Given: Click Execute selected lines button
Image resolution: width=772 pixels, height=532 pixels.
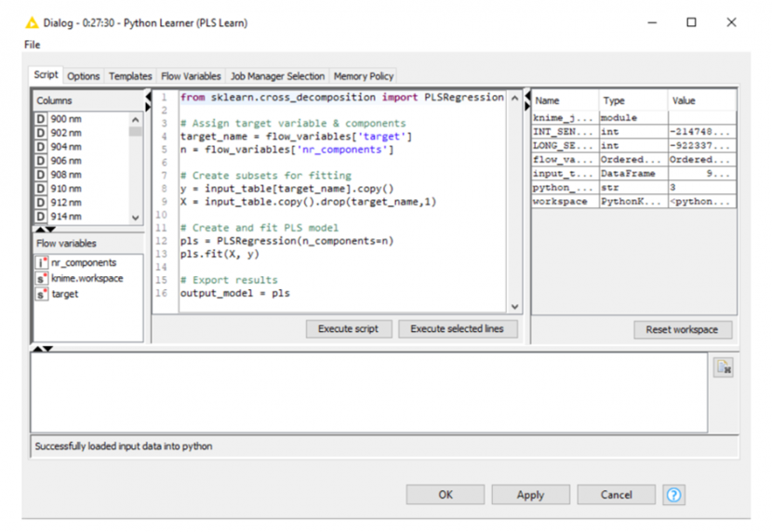Looking at the screenshot, I should (457, 329).
